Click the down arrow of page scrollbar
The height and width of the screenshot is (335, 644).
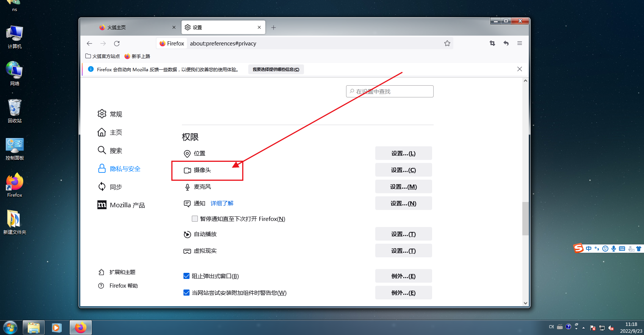(x=525, y=303)
